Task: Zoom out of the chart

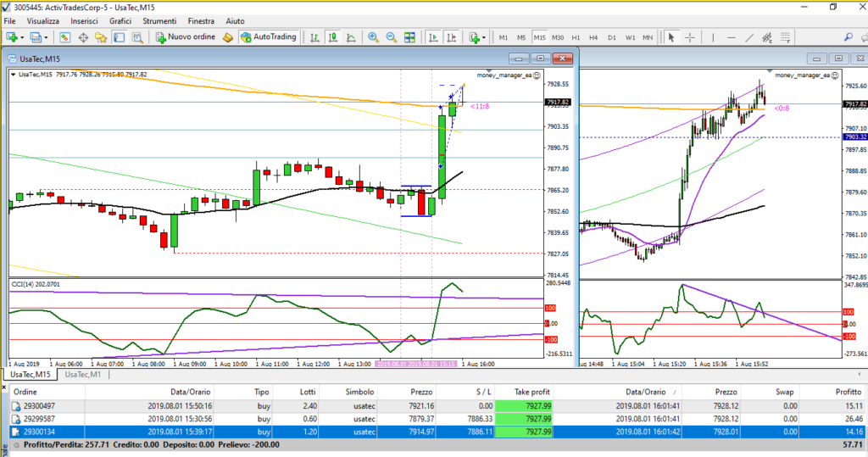Action: pyautogui.click(x=392, y=37)
